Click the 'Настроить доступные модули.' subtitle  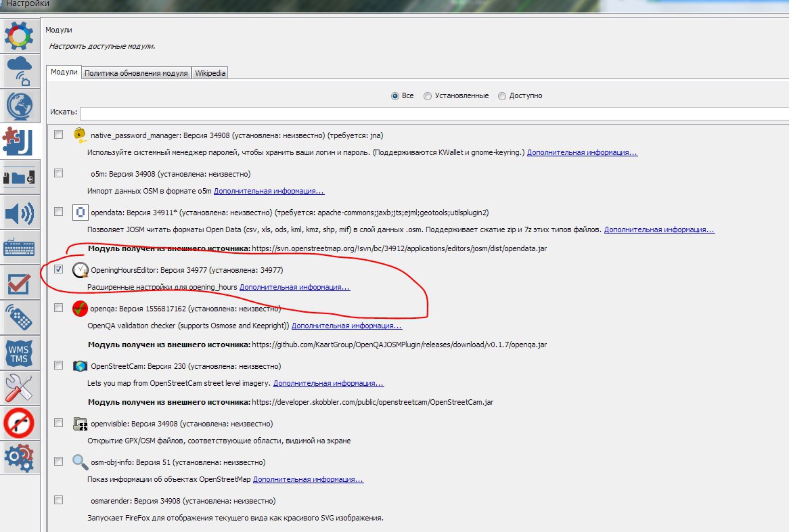(x=102, y=46)
